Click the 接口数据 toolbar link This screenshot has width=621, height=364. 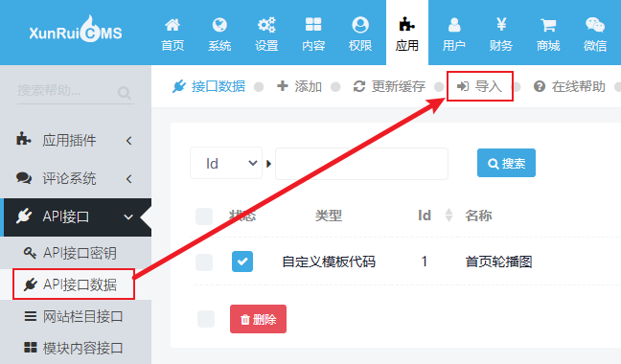209,86
